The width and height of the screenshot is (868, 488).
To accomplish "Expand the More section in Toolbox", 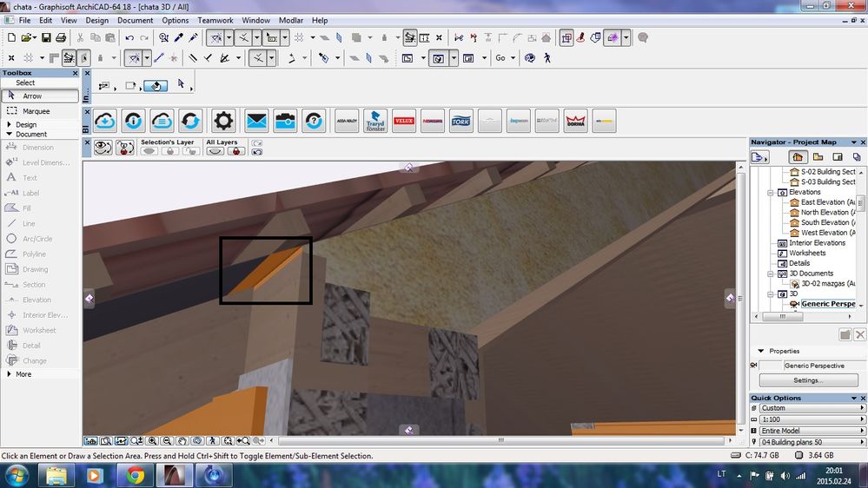I will tap(9, 374).
